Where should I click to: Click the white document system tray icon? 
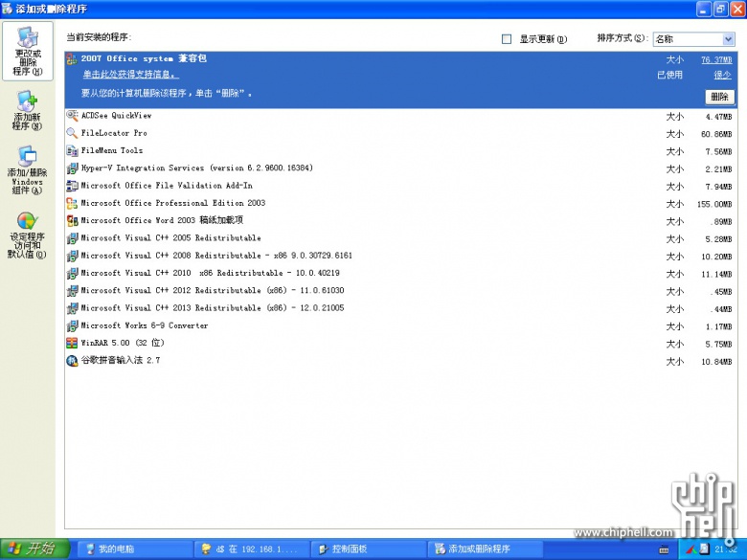tap(705, 549)
